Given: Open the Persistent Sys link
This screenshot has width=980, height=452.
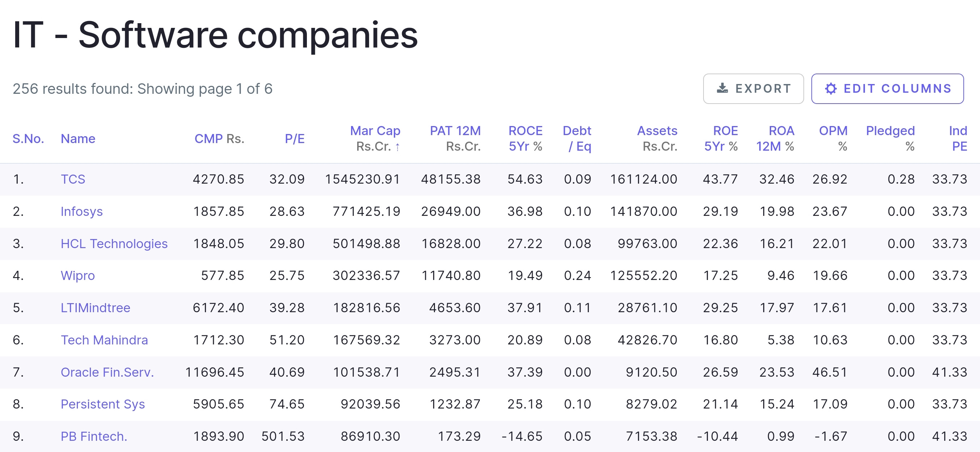Looking at the screenshot, I should tap(103, 404).
